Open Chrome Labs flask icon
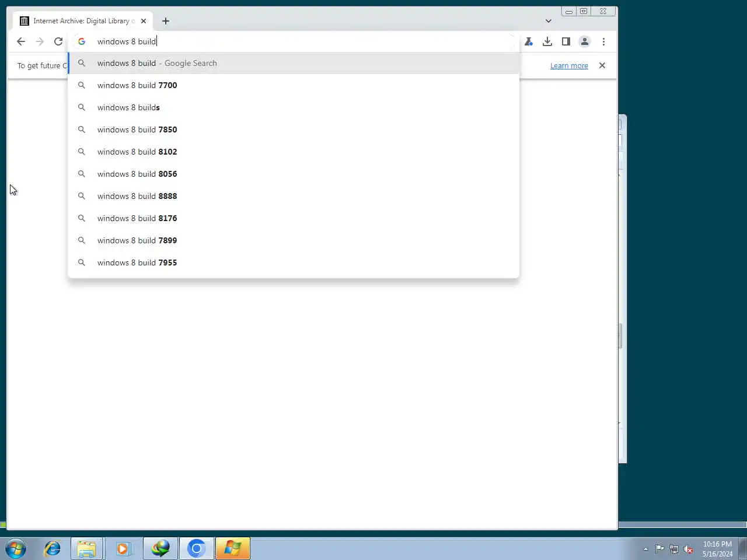The height and width of the screenshot is (560, 747). point(529,41)
